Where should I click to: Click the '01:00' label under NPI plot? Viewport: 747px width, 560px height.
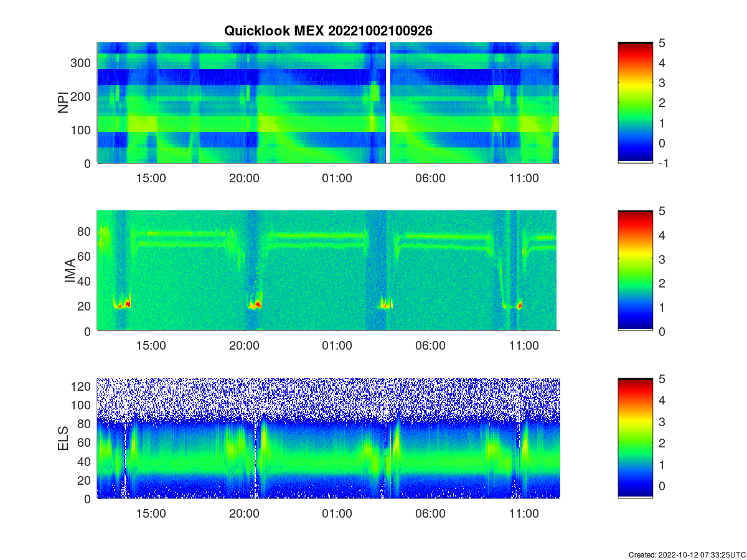[337, 178]
